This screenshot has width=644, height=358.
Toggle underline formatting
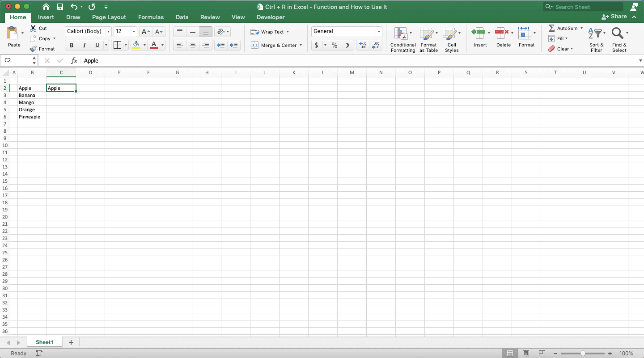coord(97,45)
